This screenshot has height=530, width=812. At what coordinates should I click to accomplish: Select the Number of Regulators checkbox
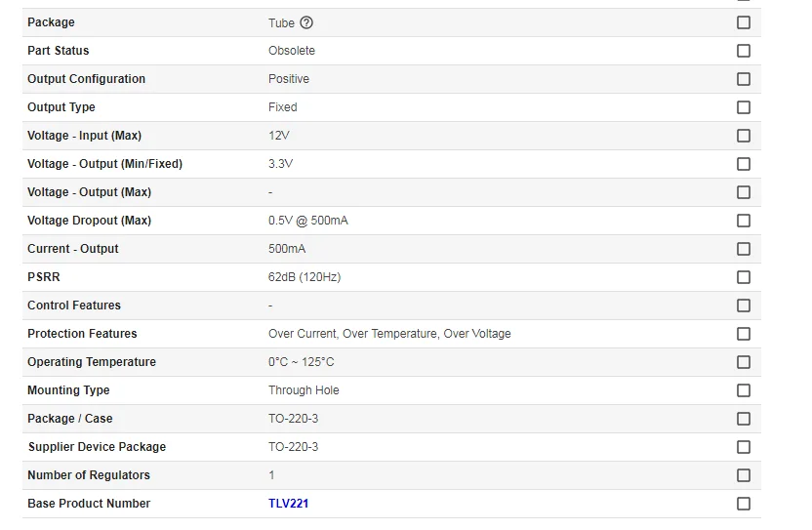point(744,475)
